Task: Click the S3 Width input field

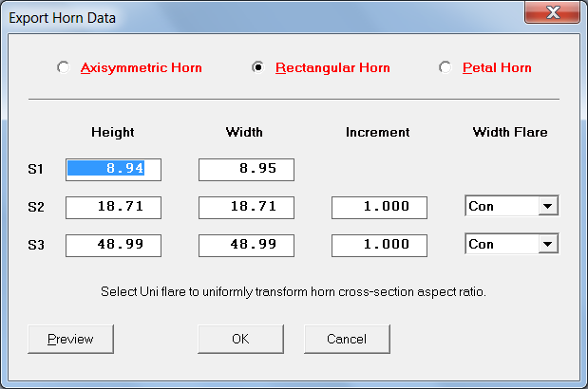Action: [x=246, y=245]
